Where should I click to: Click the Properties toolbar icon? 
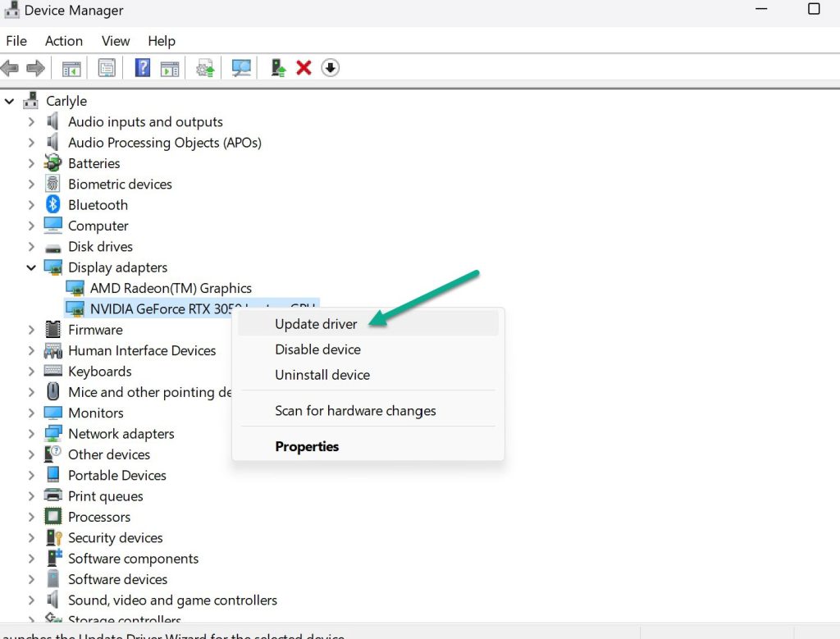coord(107,67)
